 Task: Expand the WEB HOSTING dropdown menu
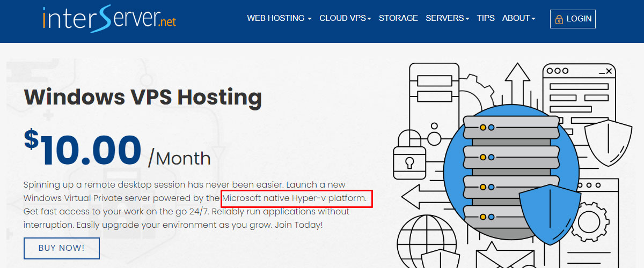[279, 18]
